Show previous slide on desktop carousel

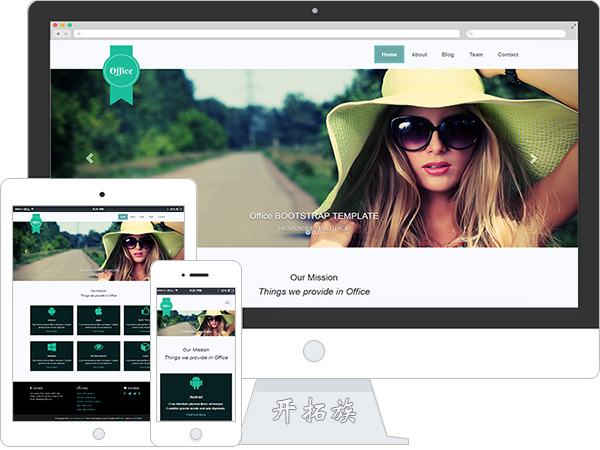[90, 158]
